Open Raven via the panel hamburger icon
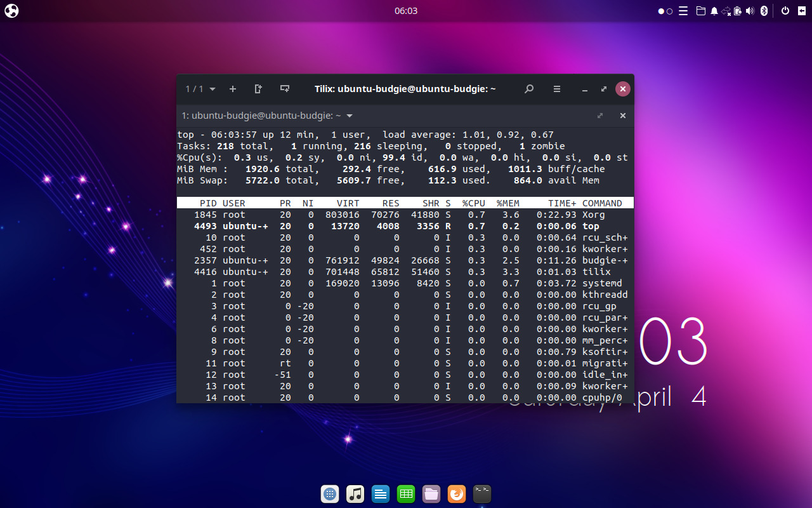 pos(683,11)
